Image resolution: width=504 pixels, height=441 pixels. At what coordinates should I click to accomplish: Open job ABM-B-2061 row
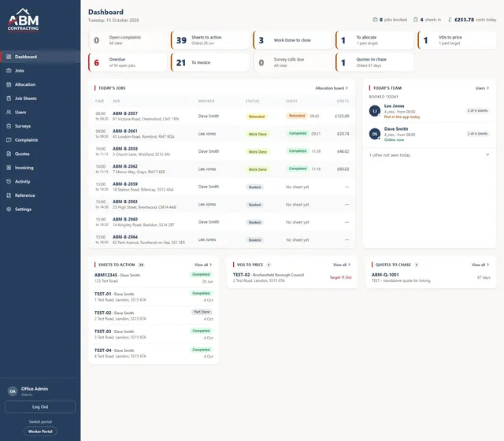222,134
